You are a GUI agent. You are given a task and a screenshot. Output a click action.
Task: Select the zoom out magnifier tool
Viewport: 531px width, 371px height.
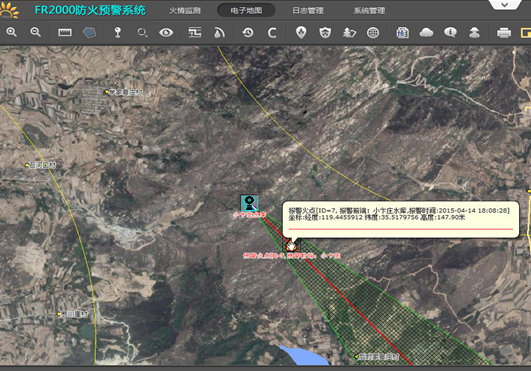tap(36, 32)
